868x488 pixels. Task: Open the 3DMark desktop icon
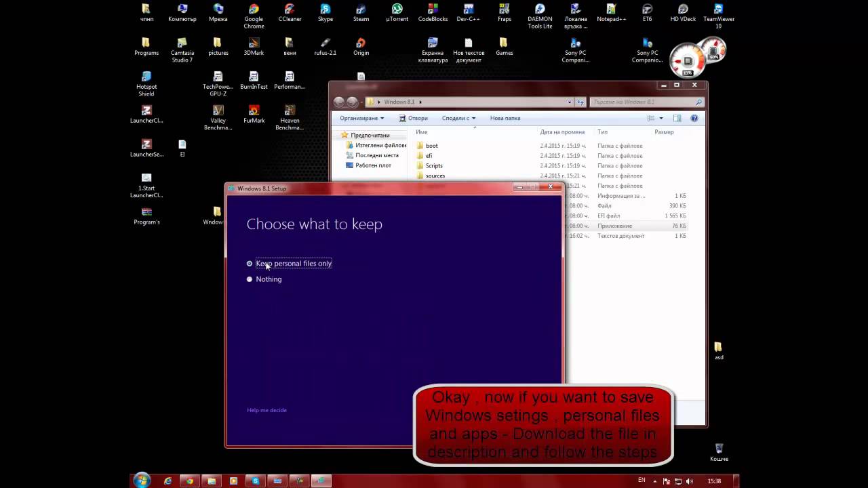[254, 47]
